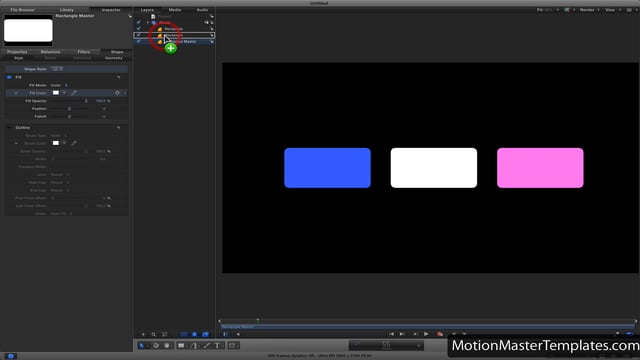Select the blue rectangle on canvas

pos(327,168)
